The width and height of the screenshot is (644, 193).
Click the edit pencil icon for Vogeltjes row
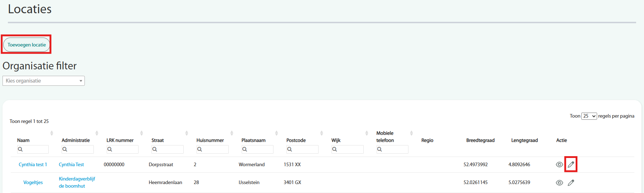(x=571, y=183)
